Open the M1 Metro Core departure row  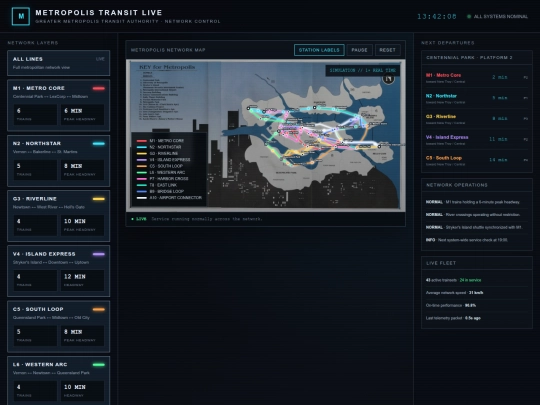tap(477, 78)
